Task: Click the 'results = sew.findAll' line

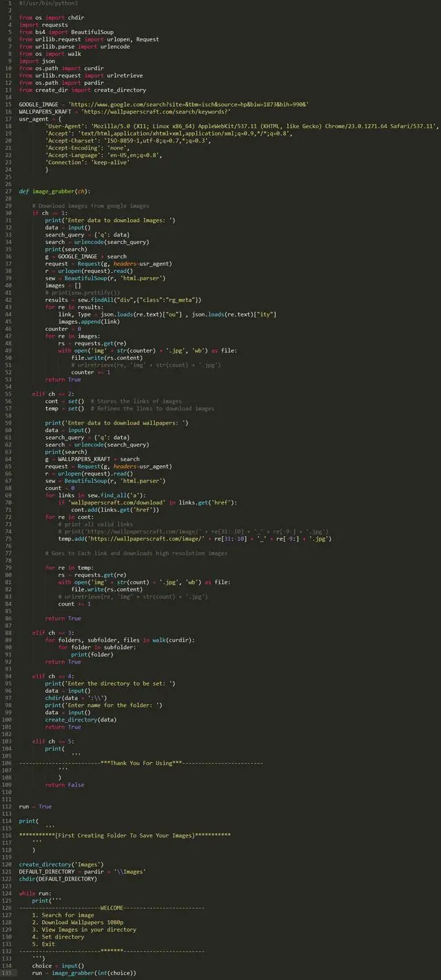Action: (123, 300)
